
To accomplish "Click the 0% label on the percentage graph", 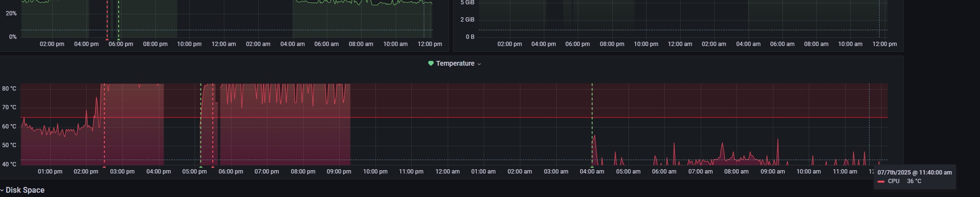I will [x=12, y=37].
